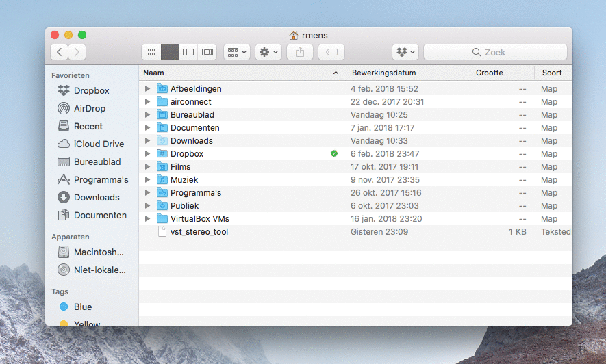Open iCloud Drive in the sidebar

pos(99,144)
